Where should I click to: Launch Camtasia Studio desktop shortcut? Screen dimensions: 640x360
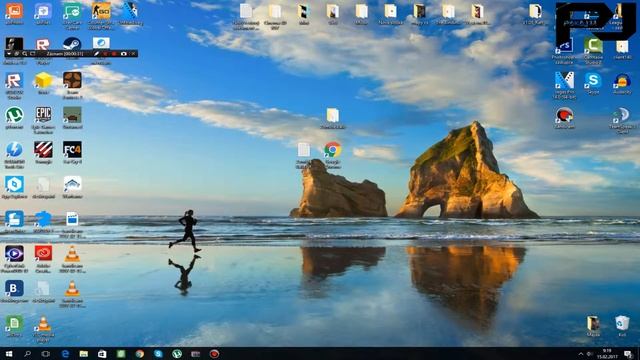[593, 46]
